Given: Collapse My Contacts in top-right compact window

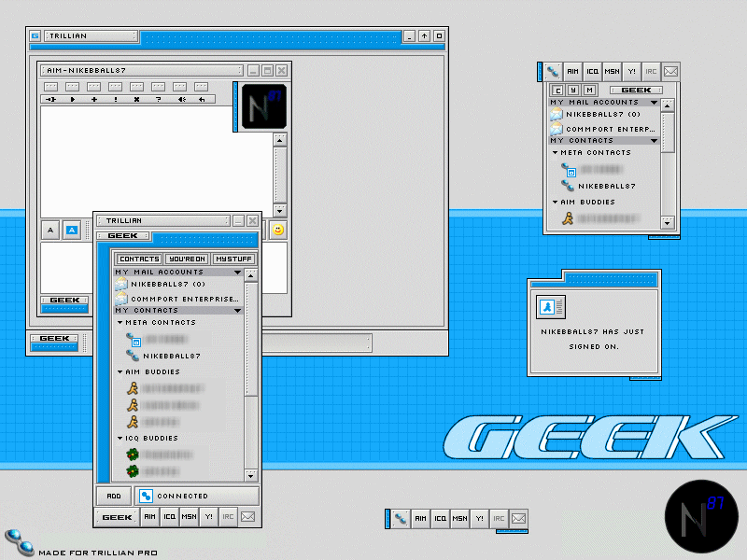Looking at the screenshot, I should (x=655, y=141).
